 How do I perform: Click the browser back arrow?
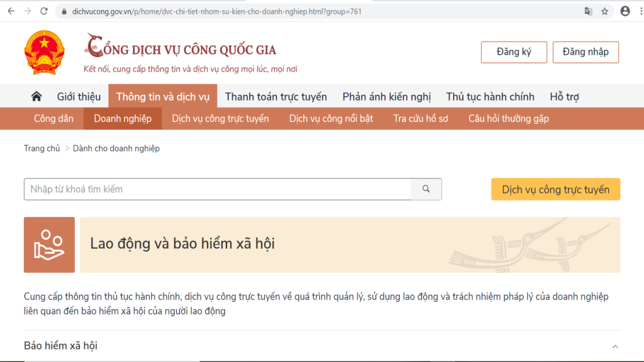[x=9, y=10]
